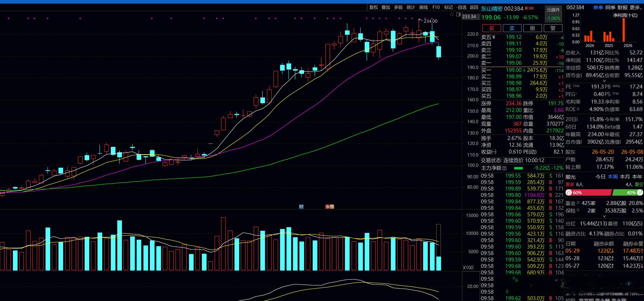Click the info mark beside PEG
This screenshot has height=301, width=644.
pyautogui.click(x=576, y=94)
